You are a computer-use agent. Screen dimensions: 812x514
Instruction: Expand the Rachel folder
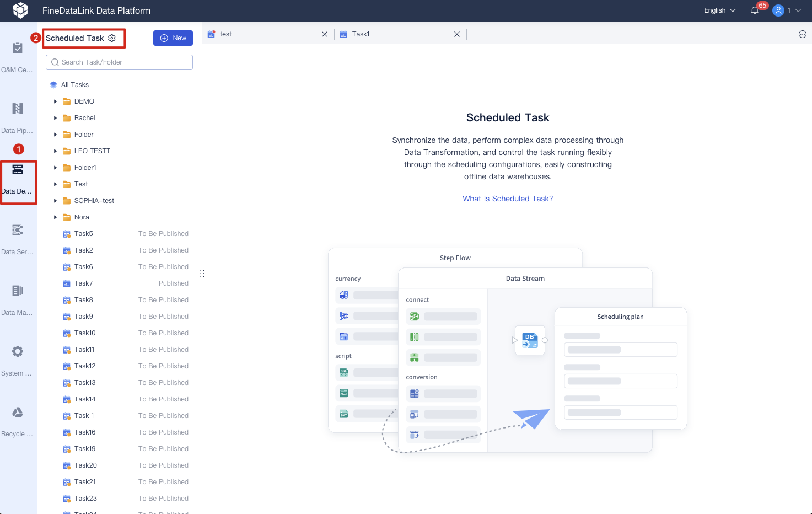55,118
